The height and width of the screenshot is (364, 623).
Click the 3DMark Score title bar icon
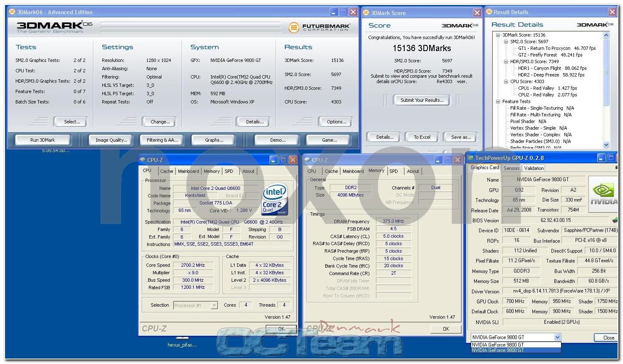point(366,12)
